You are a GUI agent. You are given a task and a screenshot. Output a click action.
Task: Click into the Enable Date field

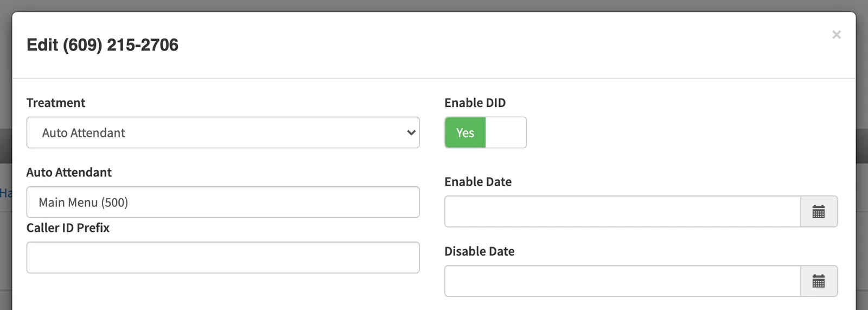623,211
